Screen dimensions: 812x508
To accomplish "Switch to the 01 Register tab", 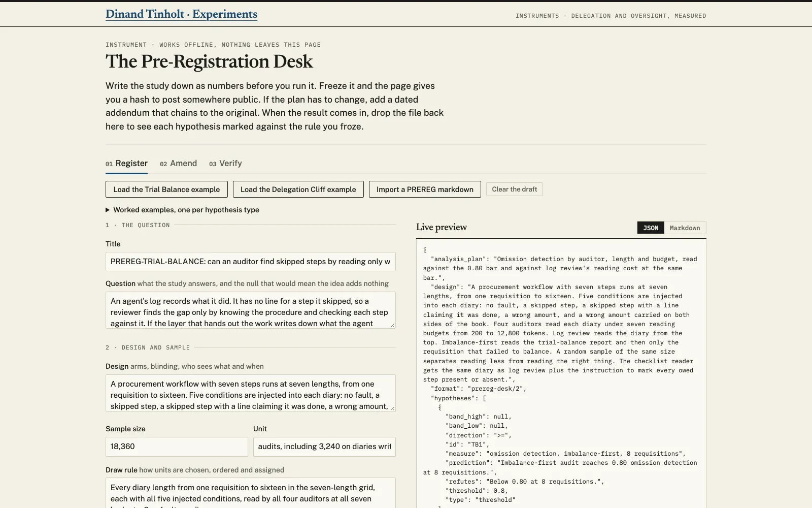I will click(x=126, y=163).
